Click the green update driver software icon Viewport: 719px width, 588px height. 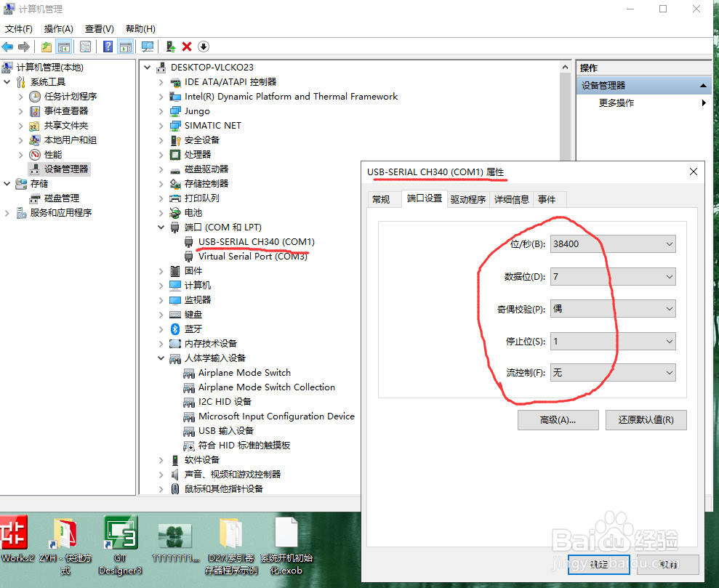click(x=171, y=47)
